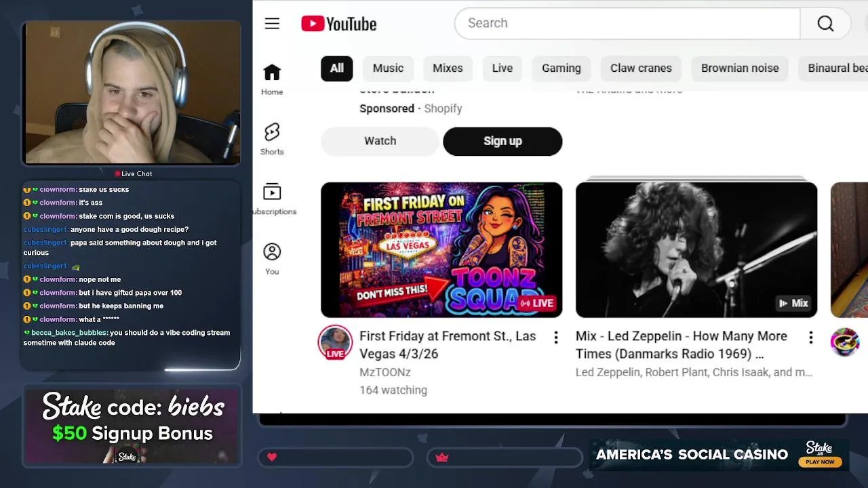Click the crown icon on the overlay bar
This screenshot has height=488, width=868.
tap(442, 457)
